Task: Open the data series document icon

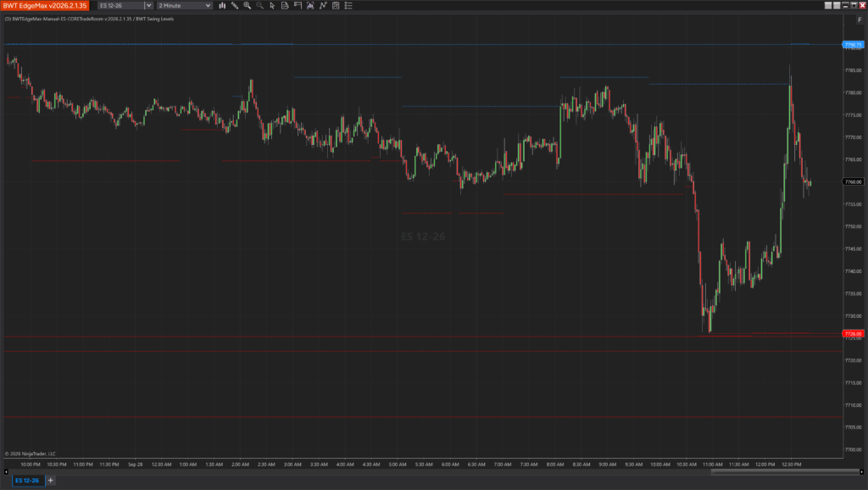Action: [x=285, y=6]
